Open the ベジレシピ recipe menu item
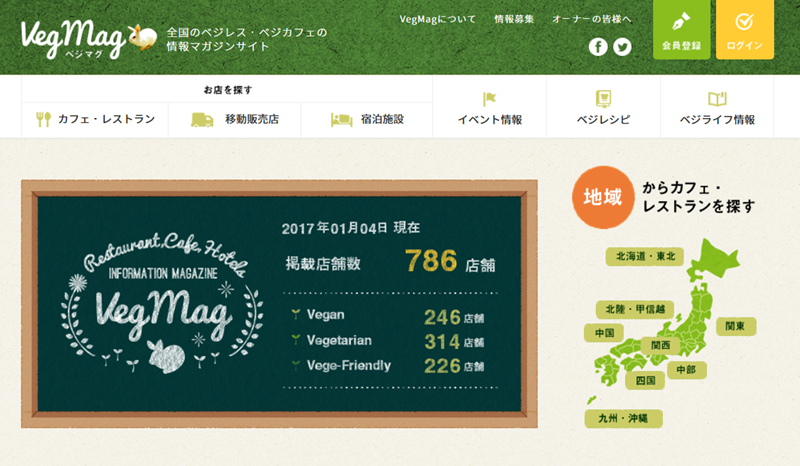 tap(603, 109)
